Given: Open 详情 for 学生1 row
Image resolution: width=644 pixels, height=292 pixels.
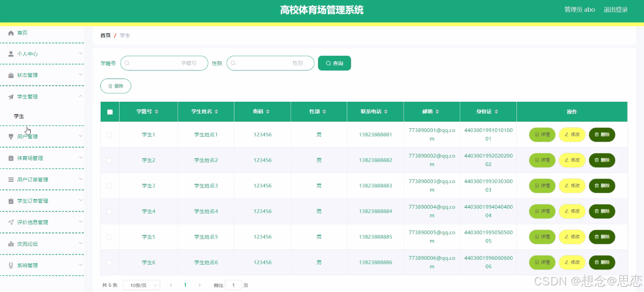Looking at the screenshot, I should (542, 135).
